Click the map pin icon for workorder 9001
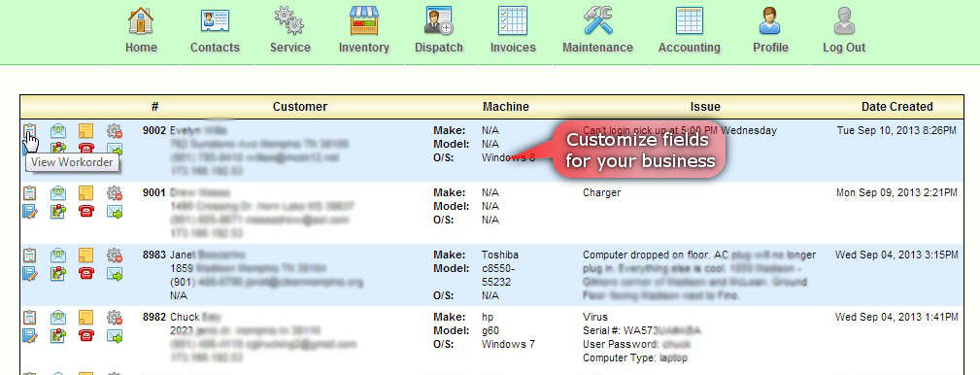Viewport: 980px width, 375px height. 58,211
